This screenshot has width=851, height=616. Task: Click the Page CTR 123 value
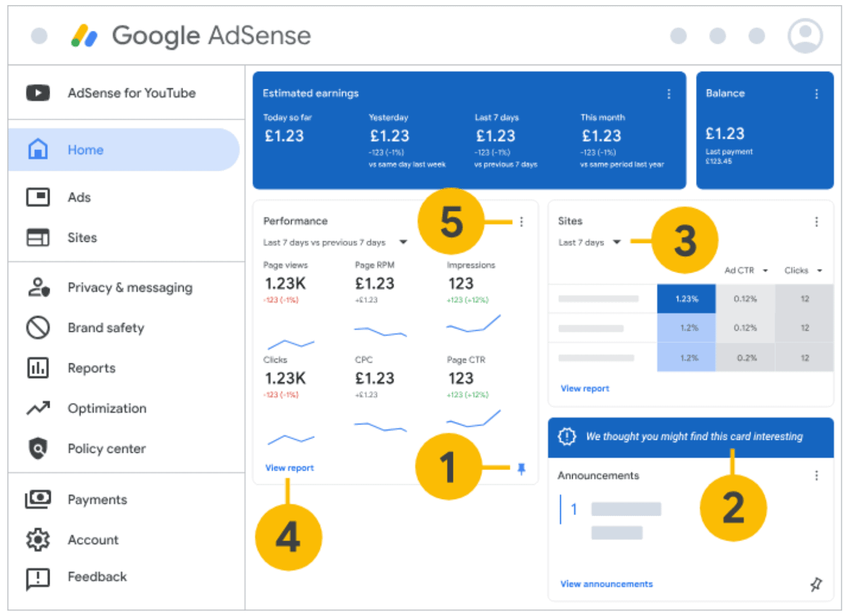(x=461, y=378)
